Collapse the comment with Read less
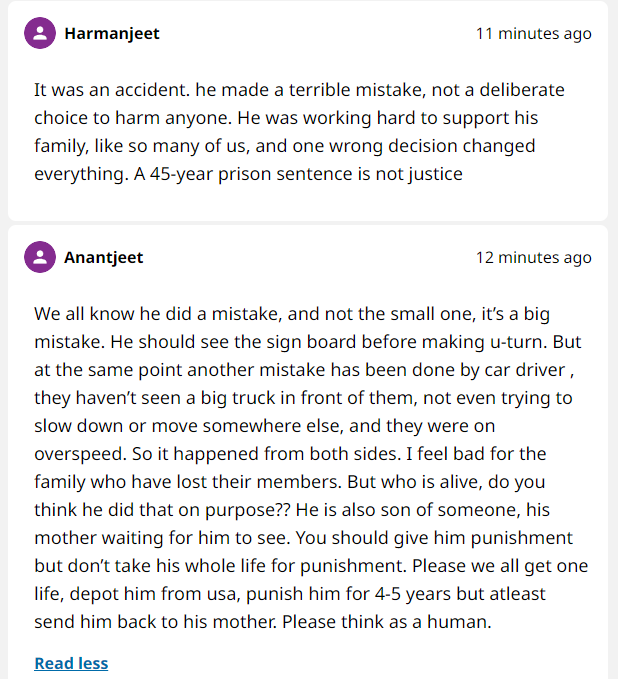The height and width of the screenshot is (679, 618). point(71,663)
